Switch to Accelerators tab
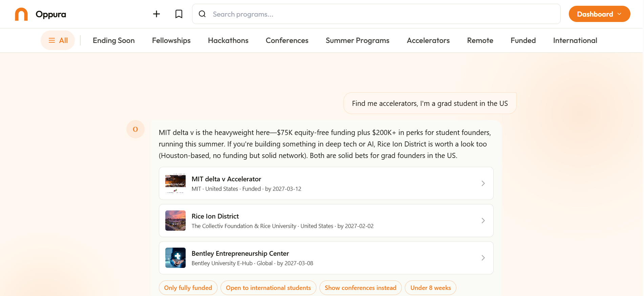 (x=428, y=41)
